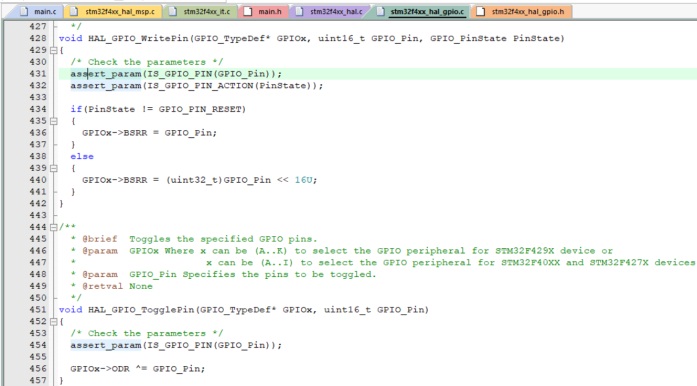Collapse the comment block fold at line 444
This screenshot has width=697, height=386.
[x=54, y=227]
